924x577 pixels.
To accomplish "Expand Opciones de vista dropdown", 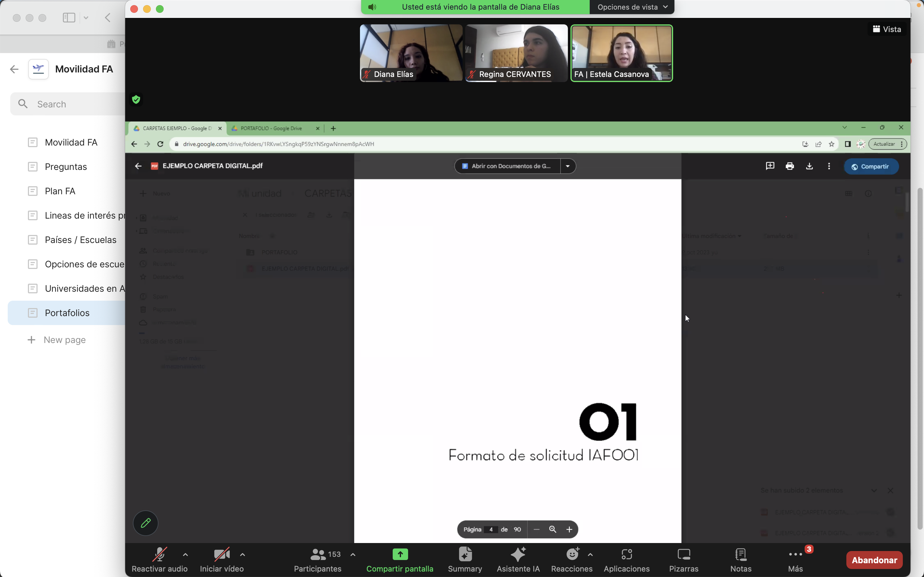I will tap(632, 7).
